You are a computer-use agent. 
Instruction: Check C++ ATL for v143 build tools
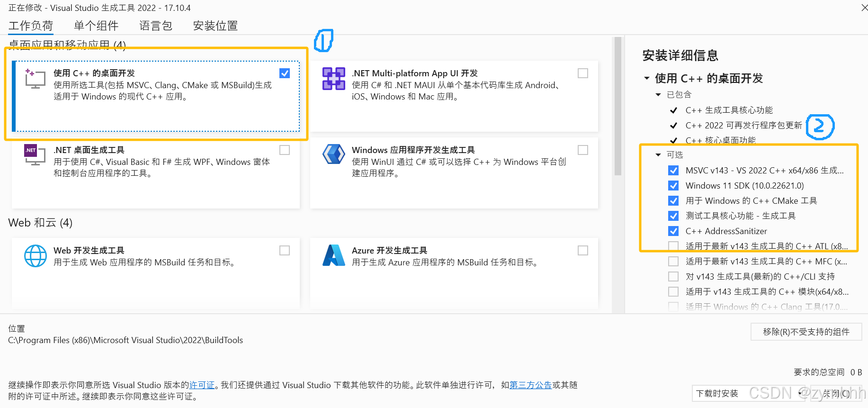[673, 246]
